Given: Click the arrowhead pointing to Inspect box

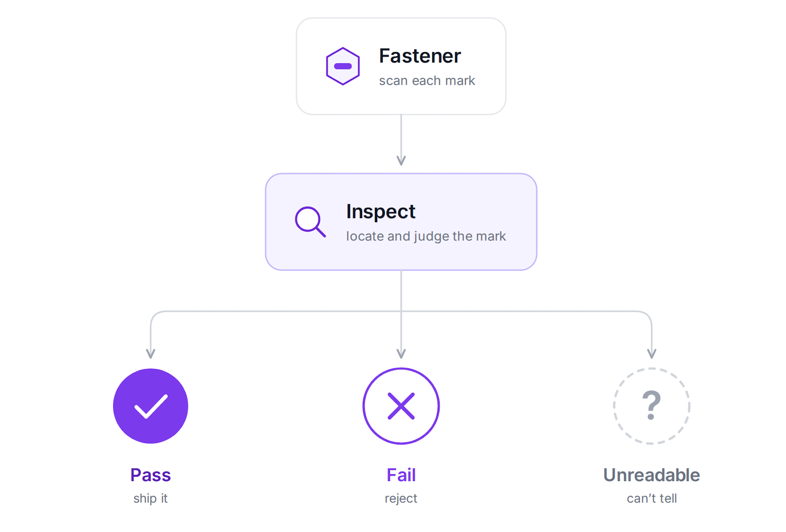Looking at the screenshot, I should [x=401, y=160].
